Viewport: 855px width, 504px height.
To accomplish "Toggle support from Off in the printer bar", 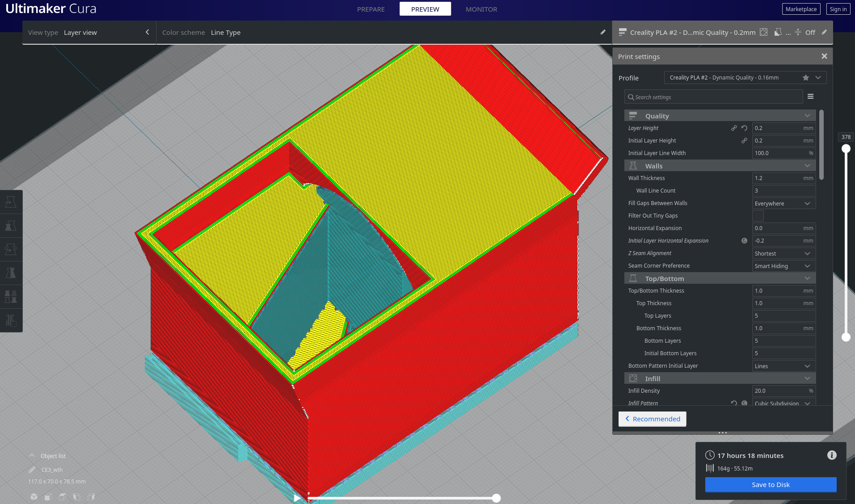I will 810,32.
